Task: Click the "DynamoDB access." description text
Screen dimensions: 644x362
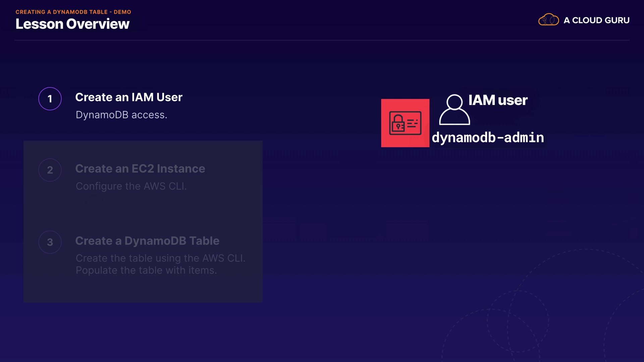Action: pyautogui.click(x=121, y=115)
